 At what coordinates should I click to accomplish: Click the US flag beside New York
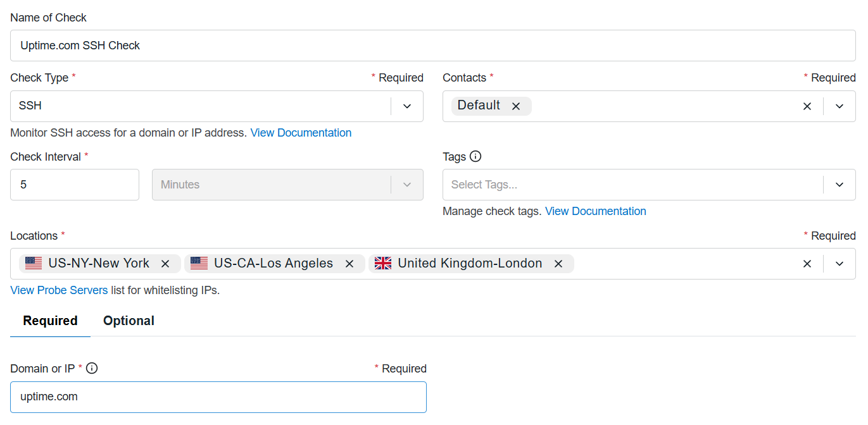[x=34, y=263]
